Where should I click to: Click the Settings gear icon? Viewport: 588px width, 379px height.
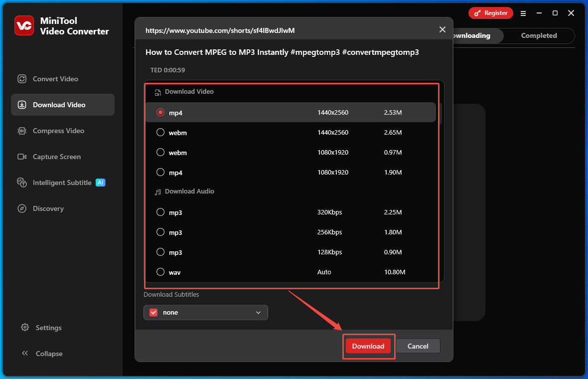click(25, 327)
